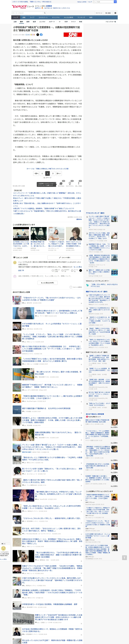Open マイページ

pos(99,13)
